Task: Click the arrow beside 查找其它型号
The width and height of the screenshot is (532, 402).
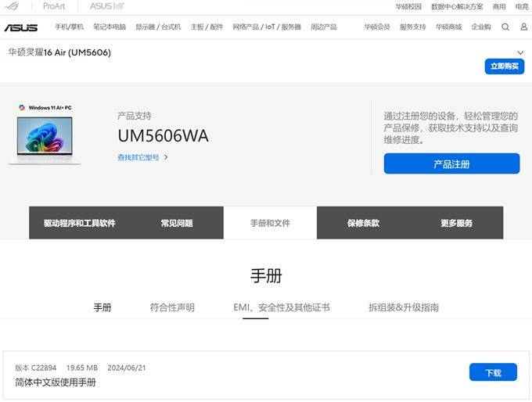Action: coord(166,157)
